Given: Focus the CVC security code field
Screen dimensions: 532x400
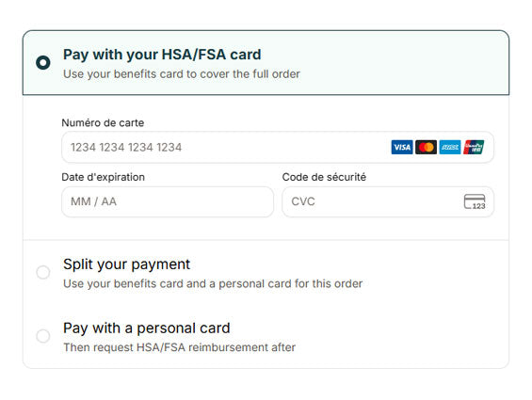Looking at the screenshot, I should [388, 201].
